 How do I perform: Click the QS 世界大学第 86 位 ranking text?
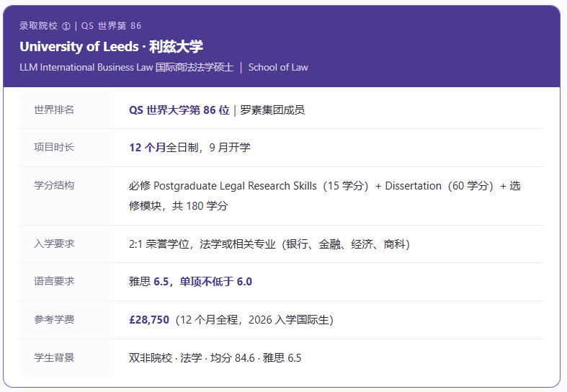click(x=179, y=110)
